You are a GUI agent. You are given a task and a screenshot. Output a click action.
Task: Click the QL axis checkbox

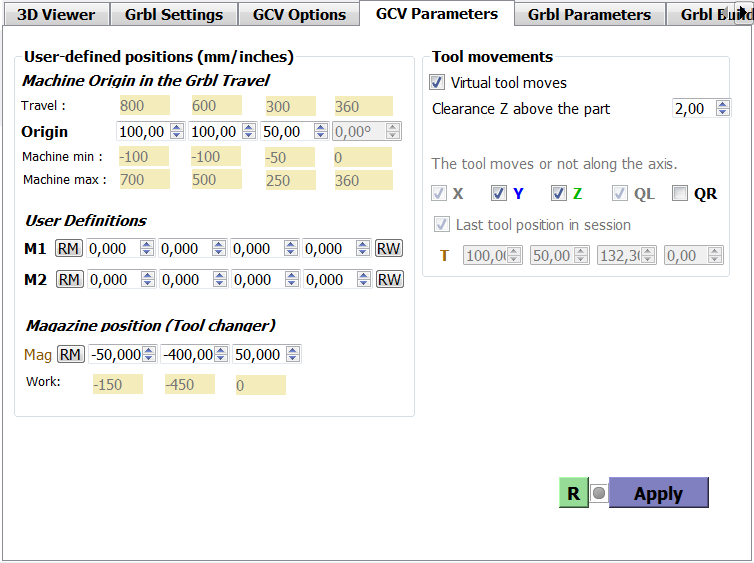tap(620, 193)
